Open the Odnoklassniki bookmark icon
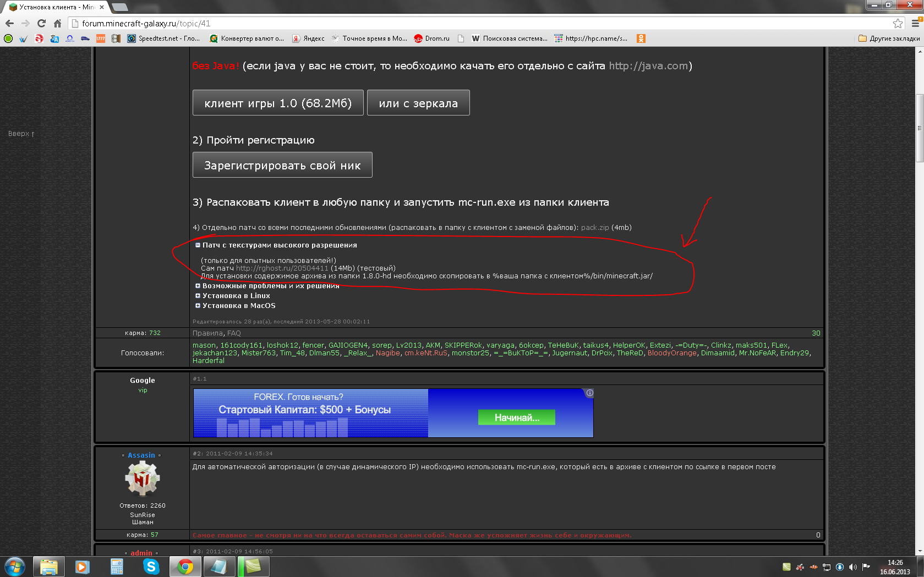Screen dimensions: 924x577 pos(641,39)
